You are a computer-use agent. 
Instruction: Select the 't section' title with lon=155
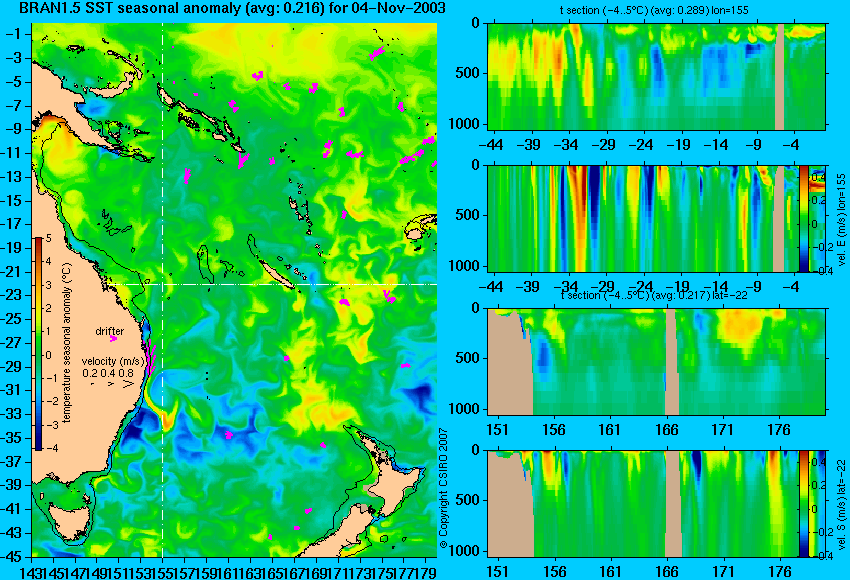[654, 10]
